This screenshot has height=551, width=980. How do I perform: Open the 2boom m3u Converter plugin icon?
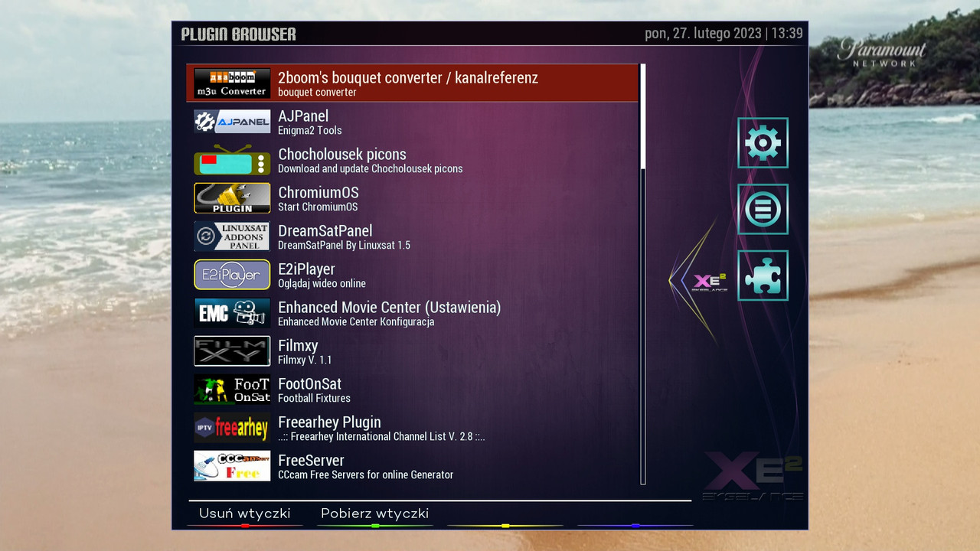pyautogui.click(x=232, y=83)
